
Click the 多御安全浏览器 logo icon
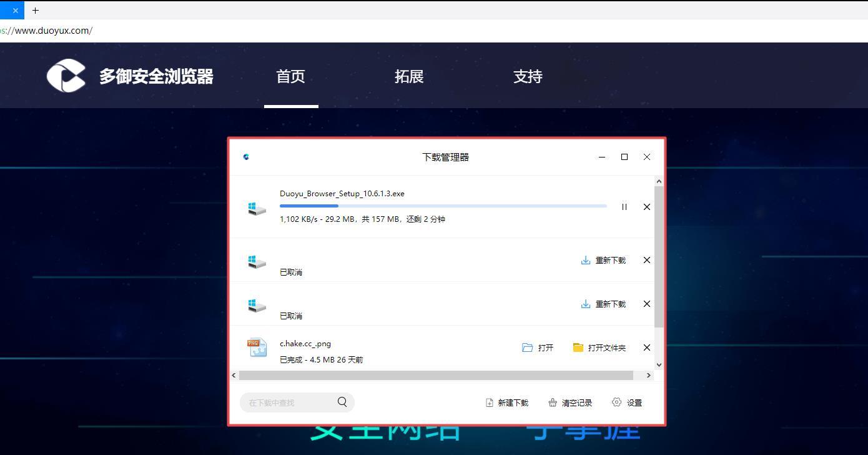[66, 76]
